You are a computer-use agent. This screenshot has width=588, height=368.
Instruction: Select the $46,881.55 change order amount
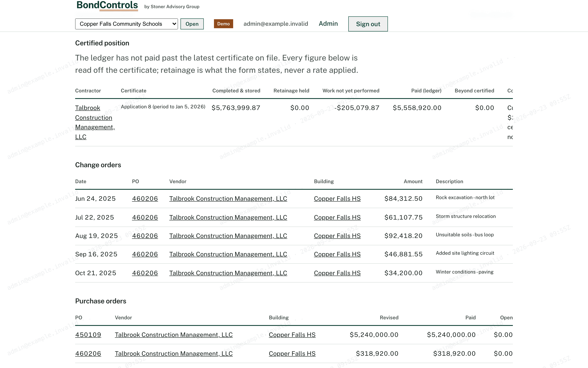click(x=403, y=254)
